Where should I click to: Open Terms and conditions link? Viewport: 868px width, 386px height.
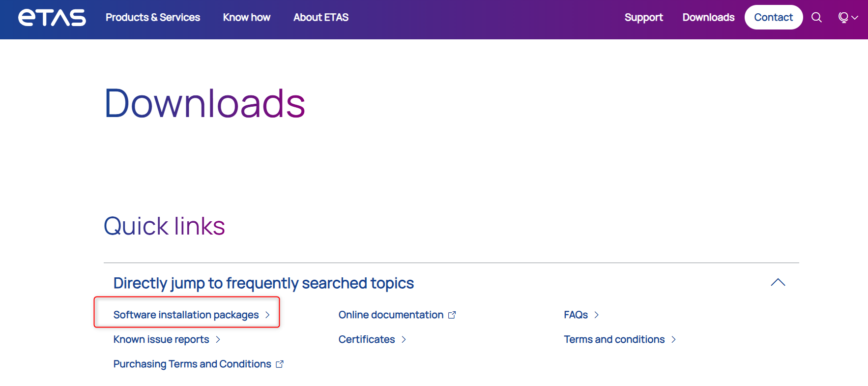620,339
